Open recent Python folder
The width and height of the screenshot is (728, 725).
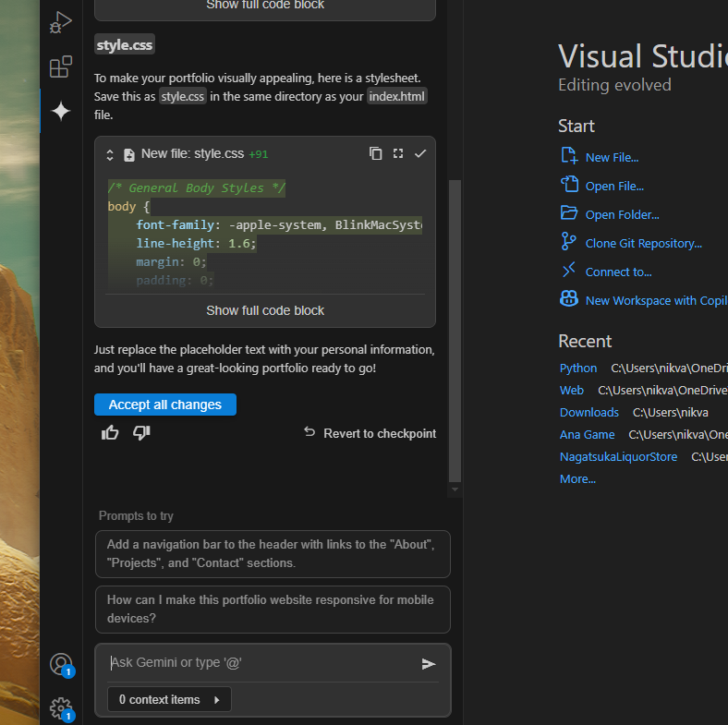click(x=578, y=369)
